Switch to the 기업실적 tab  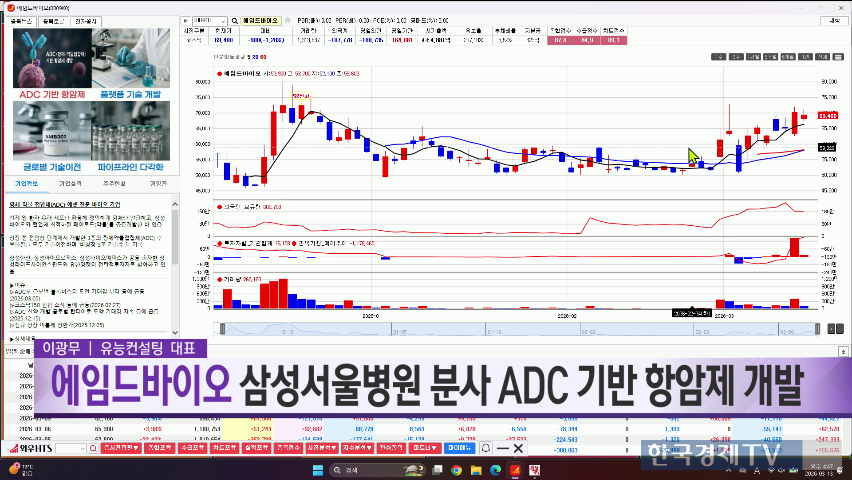click(x=70, y=184)
